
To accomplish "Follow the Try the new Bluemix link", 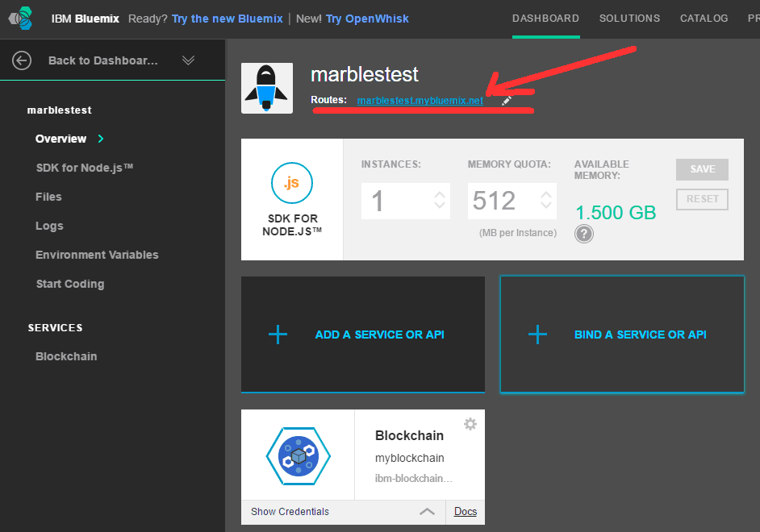I will pyautogui.click(x=227, y=19).
